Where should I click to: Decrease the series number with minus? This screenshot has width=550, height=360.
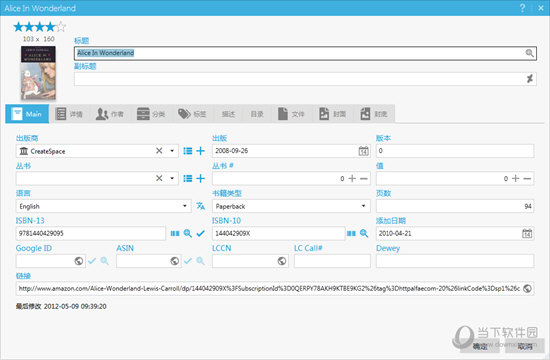364,179
